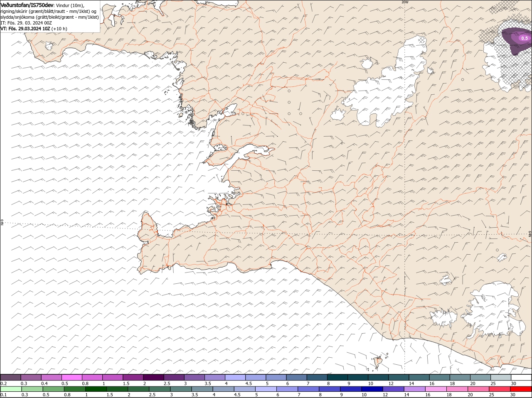Select the dark green lower legend swatch starting at 1
The image size is (532, 398).
(x=96, y=389)
